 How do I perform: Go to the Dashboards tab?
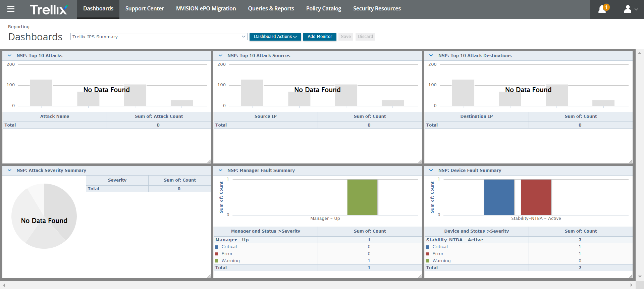pyautogui.click(x=98, y=9)
